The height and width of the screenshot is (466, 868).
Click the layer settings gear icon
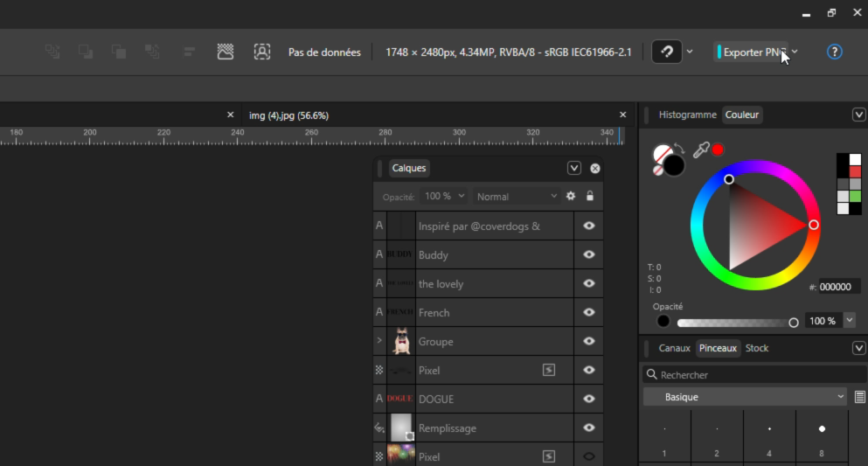pyautogui.click(x=571, y=197)
